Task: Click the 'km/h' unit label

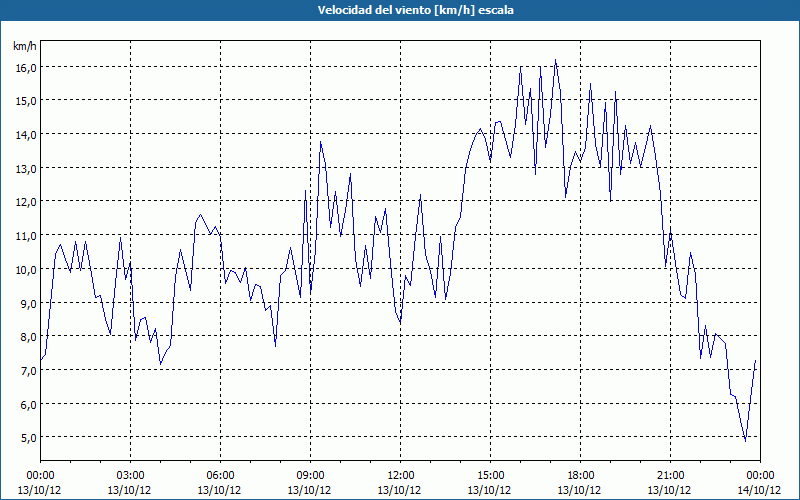Action: coord(25,46)
